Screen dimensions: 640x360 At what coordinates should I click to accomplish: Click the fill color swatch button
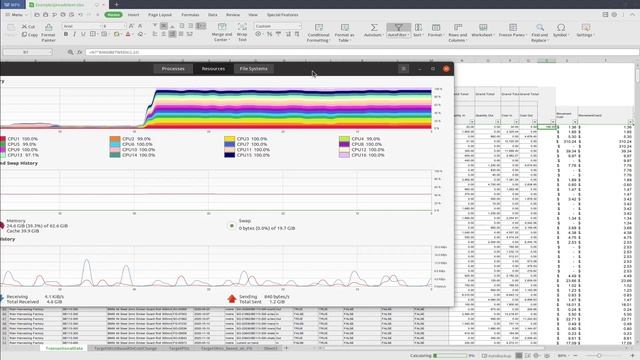click(x=117, y=34)
